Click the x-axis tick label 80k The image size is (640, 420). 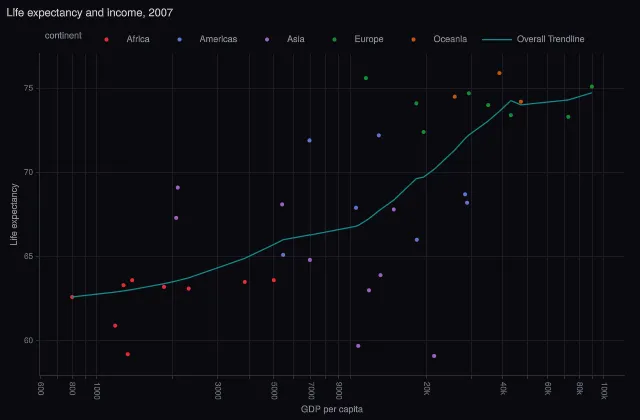pos(580,389)
